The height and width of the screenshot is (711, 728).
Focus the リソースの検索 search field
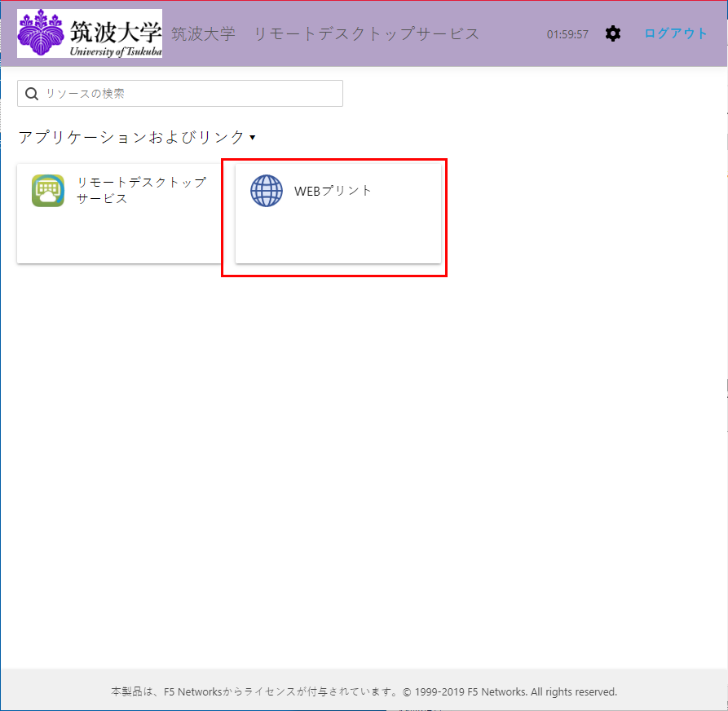(x=180, y=93)
